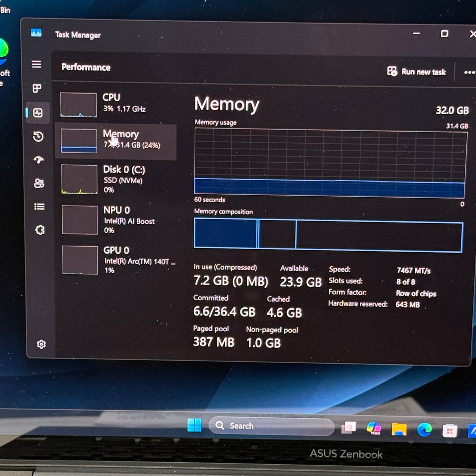
Task: Open File Explorer from the taskbar
Action: coord(399,429)
